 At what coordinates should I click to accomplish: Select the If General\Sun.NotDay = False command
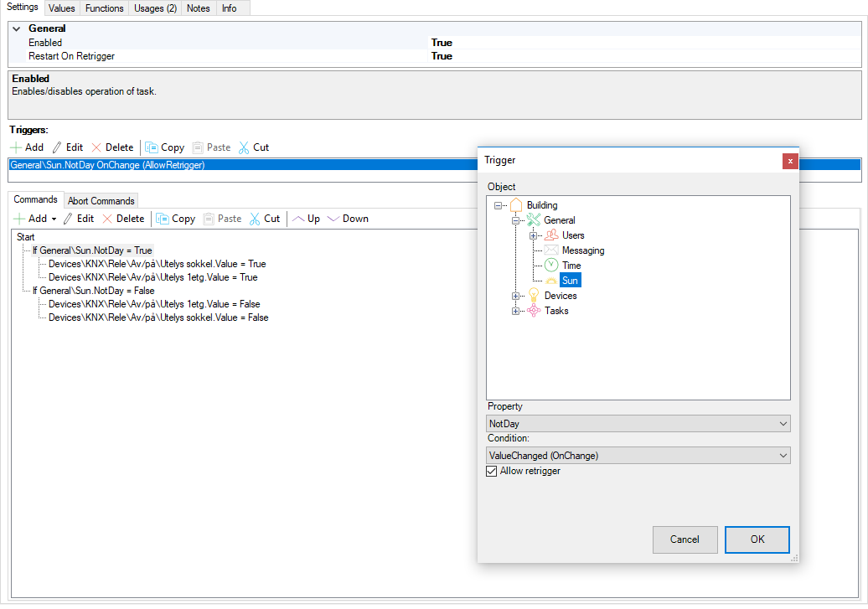[93, 291]
